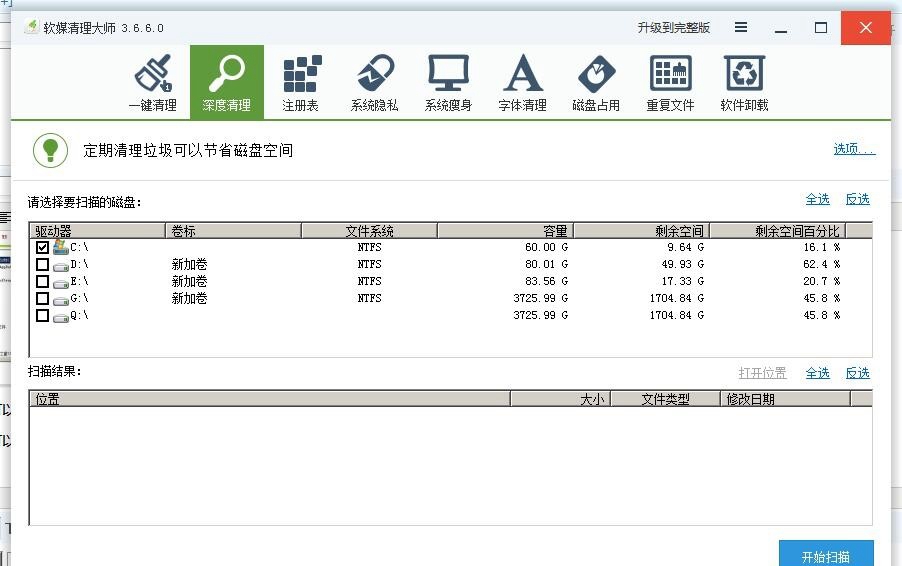
Task: Open 系统瘦身 system slimming tool
Action: [x=448, y=82]
